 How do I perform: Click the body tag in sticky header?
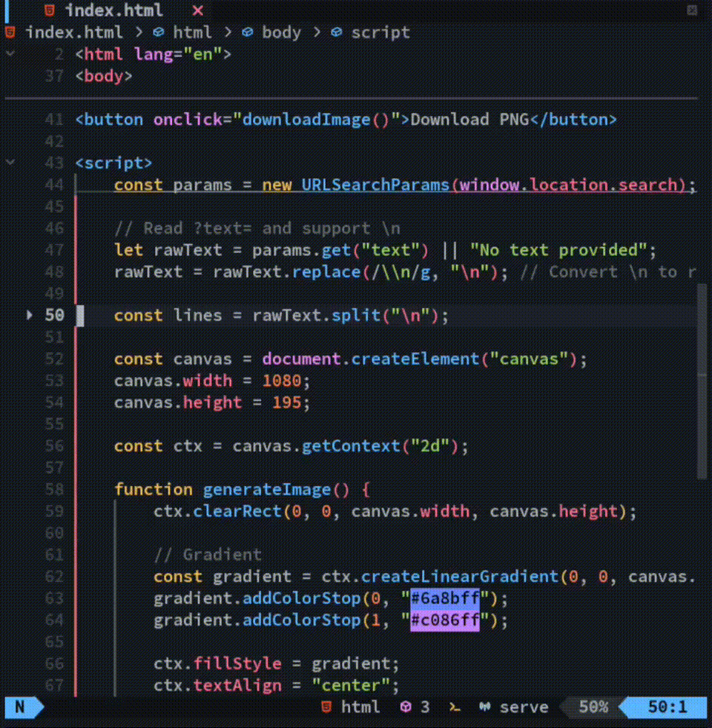pos(104,76)
